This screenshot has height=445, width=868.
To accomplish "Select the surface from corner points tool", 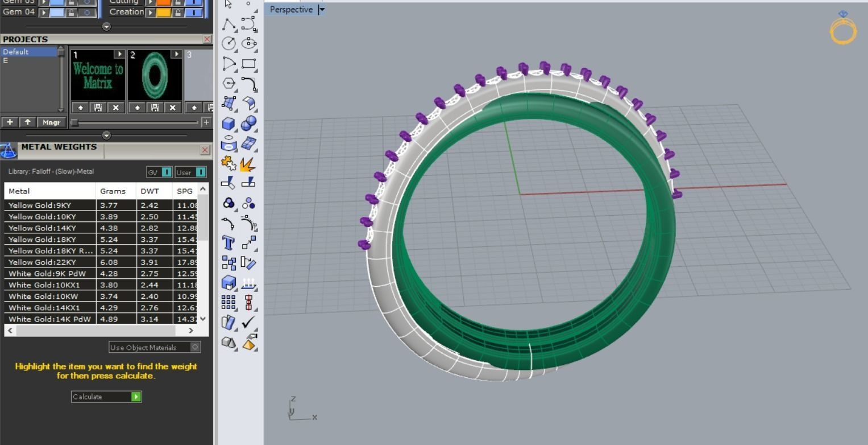I will coord(229,104).
